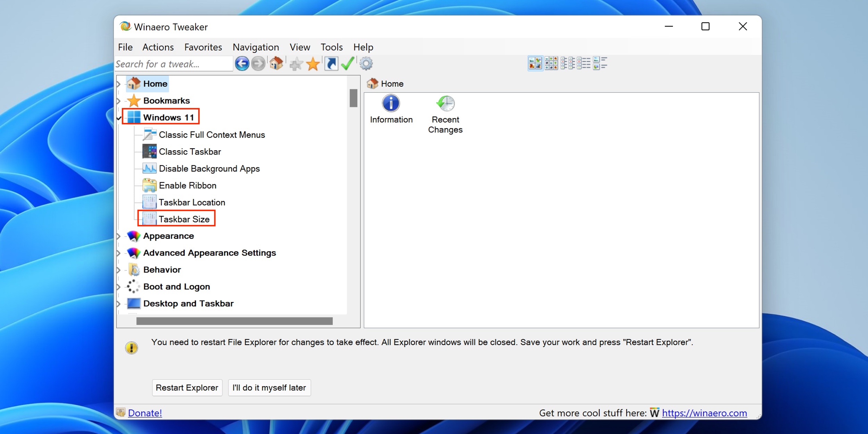Select Classic Taskbar option
Image resolution: width=868 pixels, height=434 pixels.
click(x=190, y=151)
